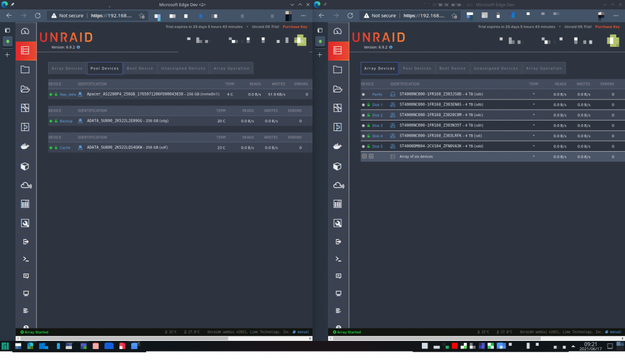Toggle status orb of Disk 4
This screenshot has height=364, width=625.
[x=363, y=136]
